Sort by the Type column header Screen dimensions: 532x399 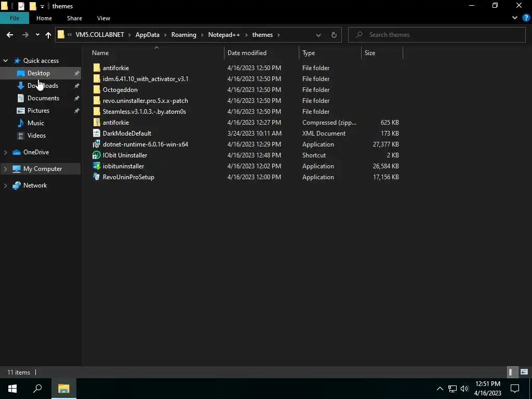tap(309, 52)
